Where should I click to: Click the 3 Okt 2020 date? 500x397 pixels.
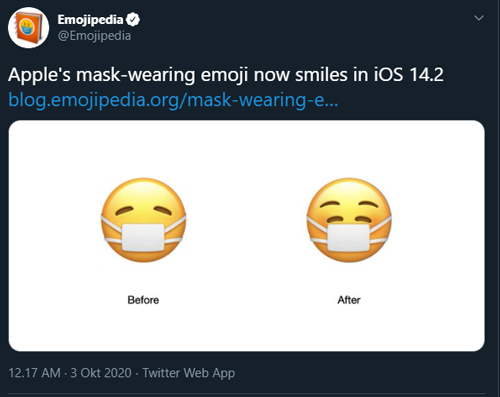pyautogui.click(x=101, y=373)
